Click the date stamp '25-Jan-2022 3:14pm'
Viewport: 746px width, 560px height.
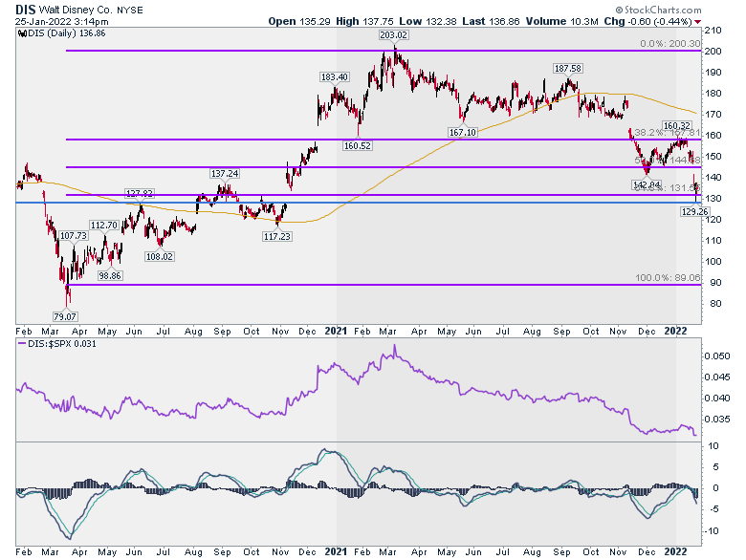pyautogui.click(x=61, y=22)
